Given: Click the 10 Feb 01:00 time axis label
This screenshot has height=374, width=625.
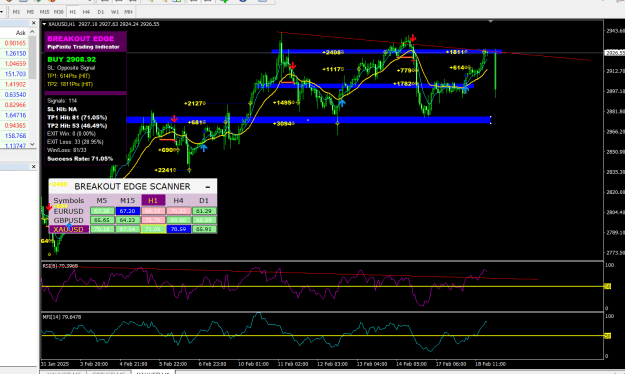Looking at the screenshot, I should (x=254, y=364).
